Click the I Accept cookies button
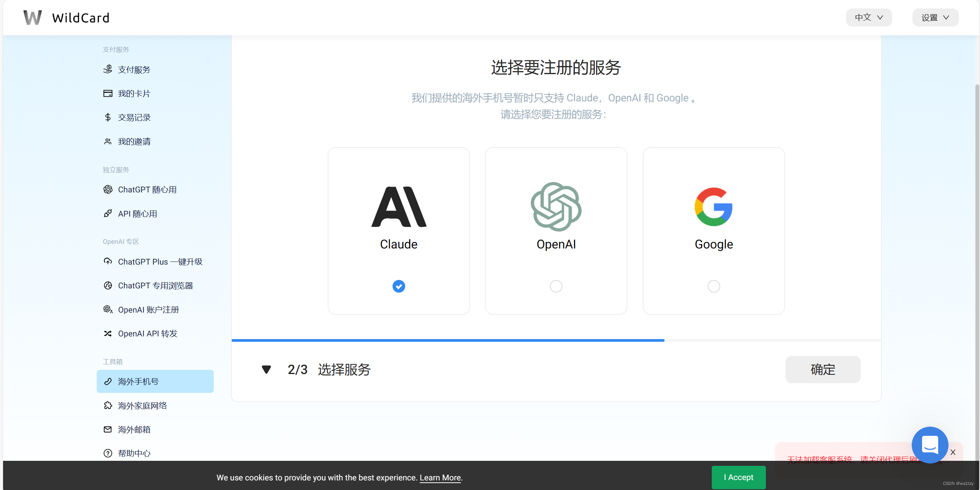This screenshot has width=980, height=490. tap(739, 477)
